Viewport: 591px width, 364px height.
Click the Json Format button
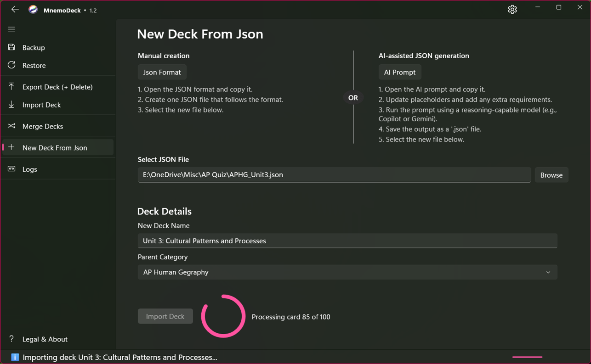click(x=162, y=72)
